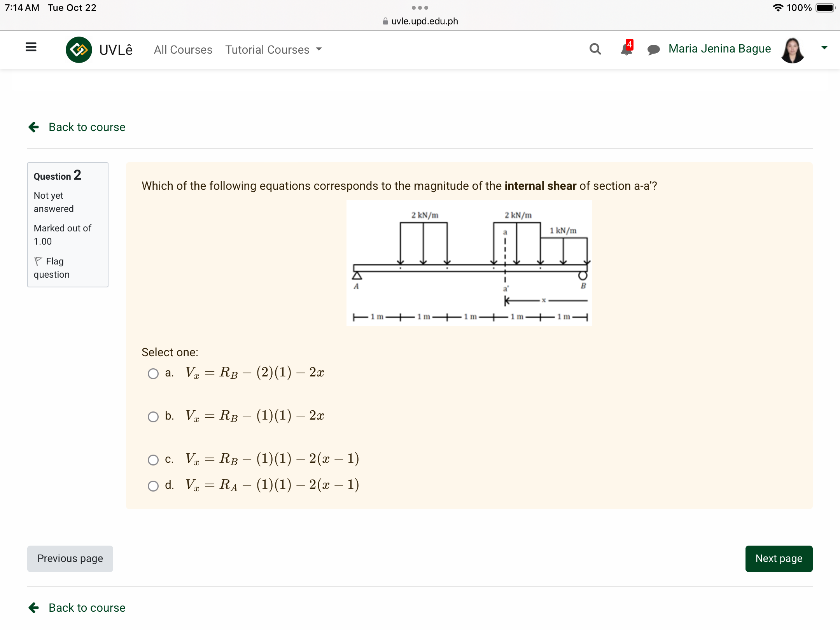This screenshot has height=630, width=840.
Task: Click the Previous page button
Action: point(70,558)
